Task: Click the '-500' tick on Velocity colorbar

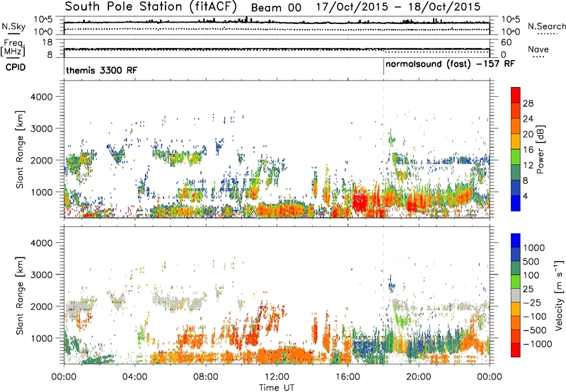Action: 535,330
